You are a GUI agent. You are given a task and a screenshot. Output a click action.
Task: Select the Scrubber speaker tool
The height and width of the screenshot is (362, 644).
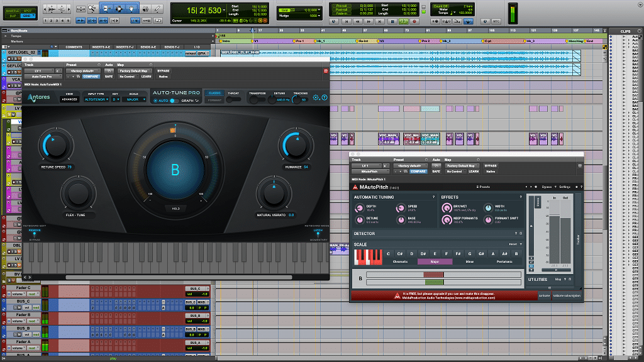[x=145, y=9]
